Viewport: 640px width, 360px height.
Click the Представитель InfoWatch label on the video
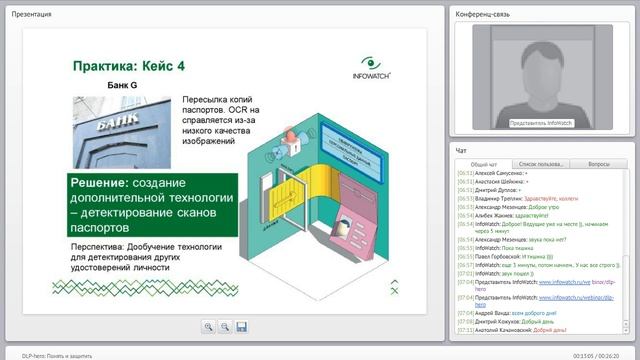pos(541,123)
